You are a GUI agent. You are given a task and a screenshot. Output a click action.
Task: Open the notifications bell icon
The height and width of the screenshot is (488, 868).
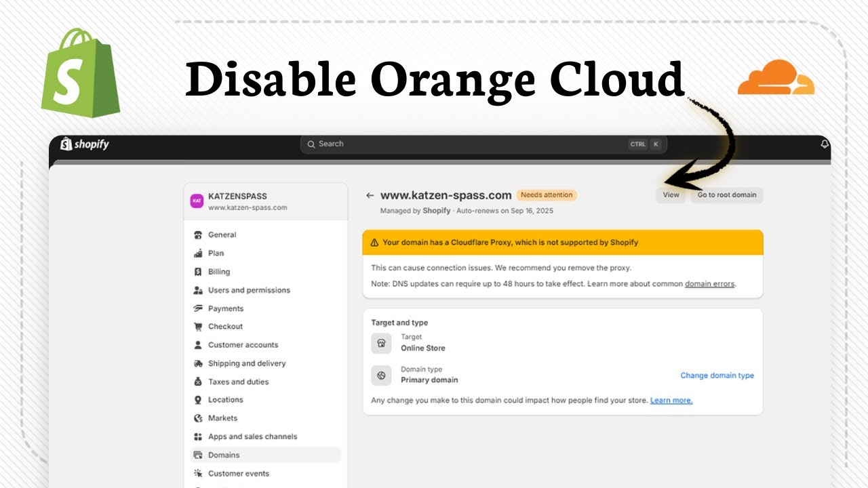coord(825,144)
